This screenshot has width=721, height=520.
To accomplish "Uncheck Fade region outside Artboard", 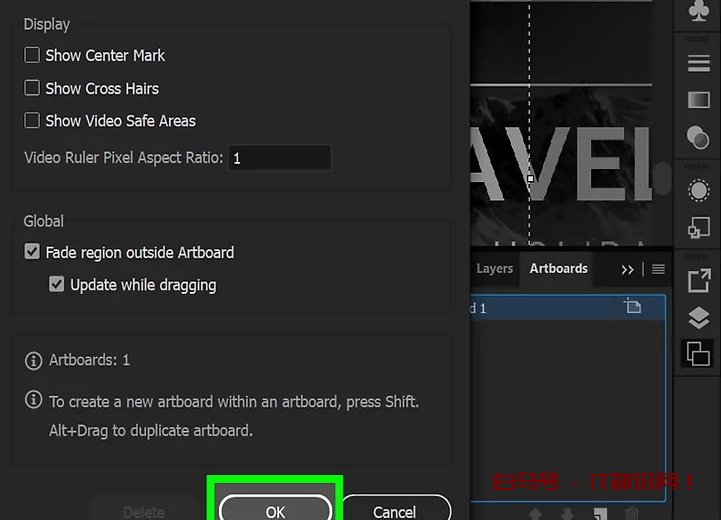I will pos(32,252).
